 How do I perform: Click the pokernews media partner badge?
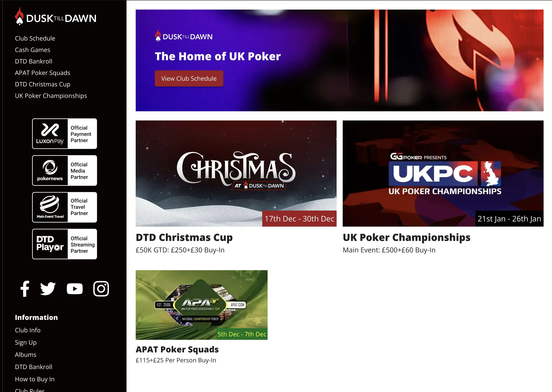tap(65, 170)
